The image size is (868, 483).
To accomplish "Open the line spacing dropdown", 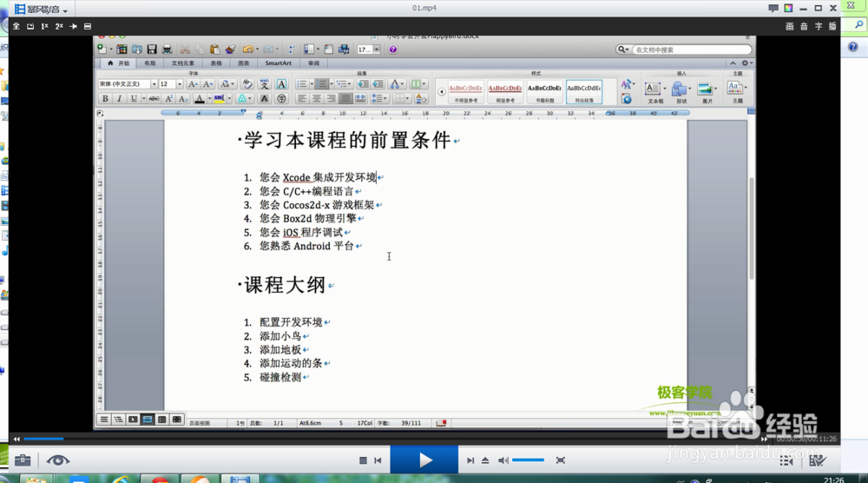I will point(379,98).
